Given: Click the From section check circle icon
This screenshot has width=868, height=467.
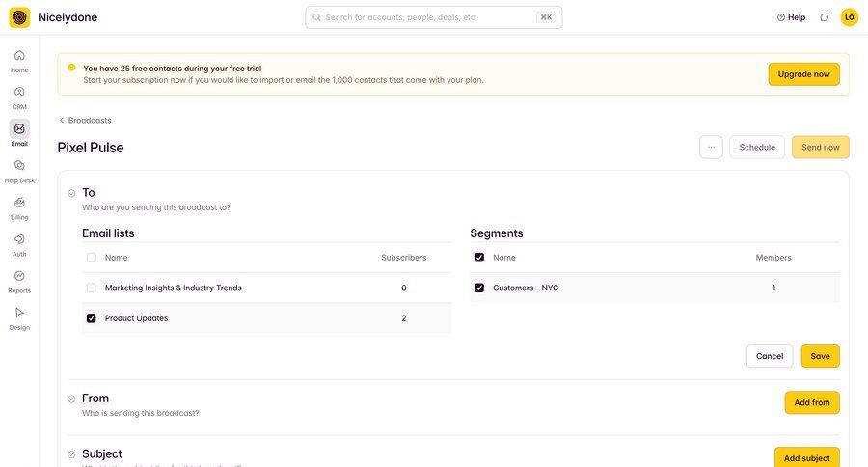Looking at the screenshot, I should pyautogui.click(x=71, y=398).
